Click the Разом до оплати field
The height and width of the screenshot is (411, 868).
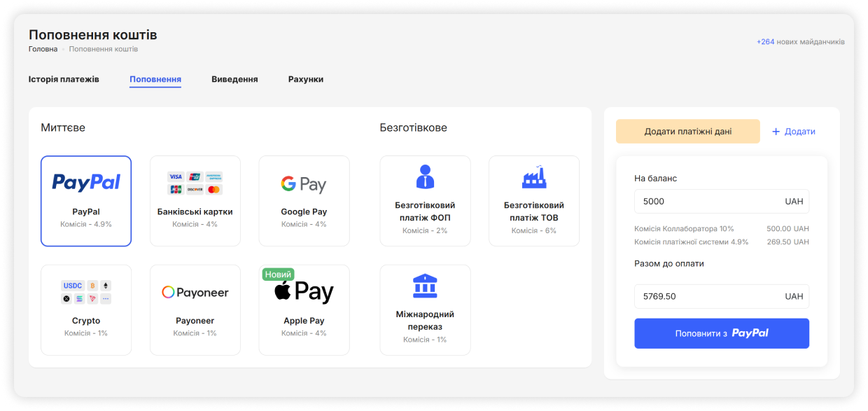[x=722, y=296]
